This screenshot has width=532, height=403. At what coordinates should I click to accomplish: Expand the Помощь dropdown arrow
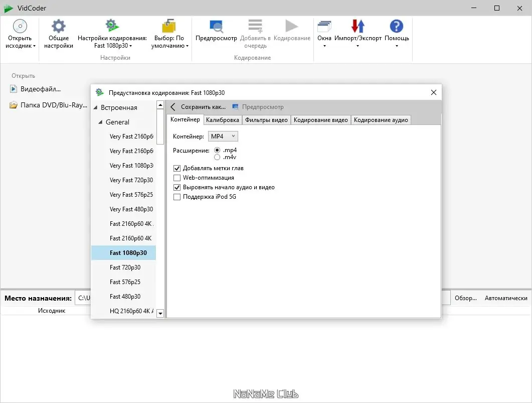397,46
